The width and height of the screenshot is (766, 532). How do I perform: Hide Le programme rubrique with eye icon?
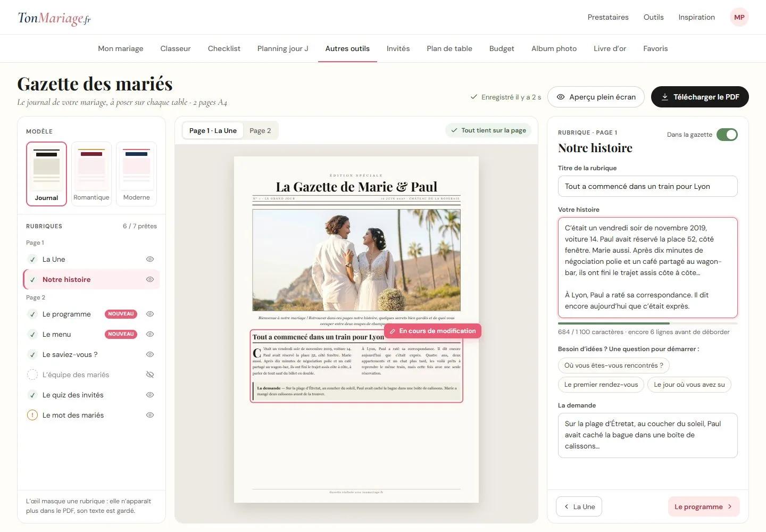[x=150, y=314]
